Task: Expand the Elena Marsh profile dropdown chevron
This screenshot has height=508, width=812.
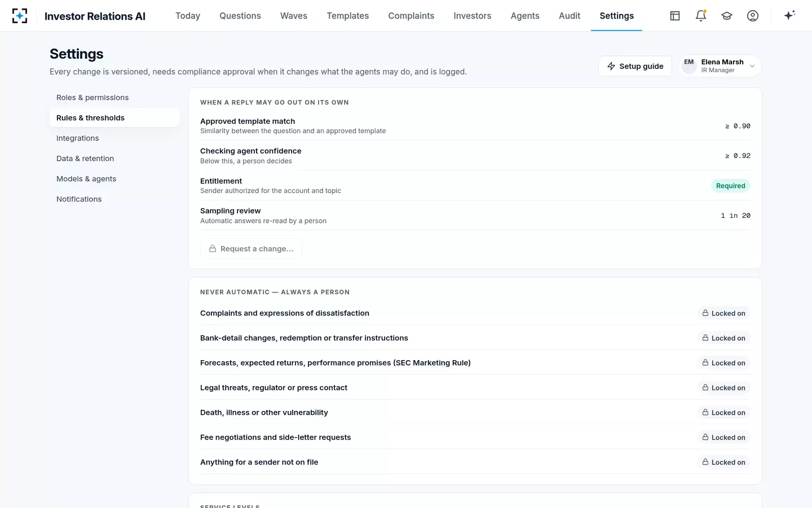Action: [x=752, y=66]
